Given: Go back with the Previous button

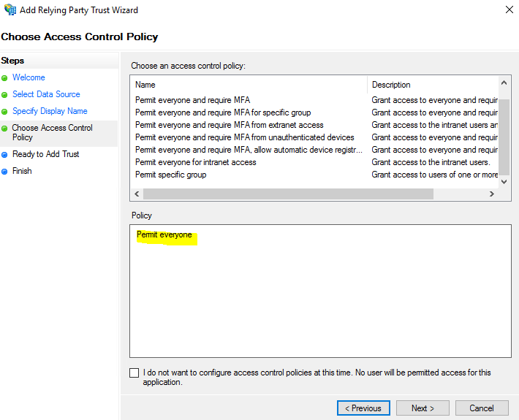Looking at the screenshot, I should [363, 408].
